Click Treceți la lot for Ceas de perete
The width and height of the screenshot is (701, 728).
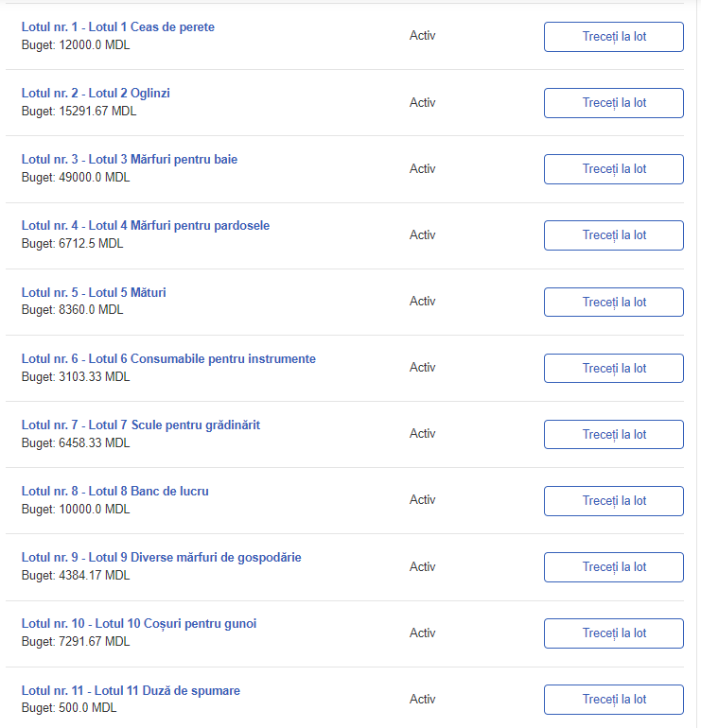(614, 37)
